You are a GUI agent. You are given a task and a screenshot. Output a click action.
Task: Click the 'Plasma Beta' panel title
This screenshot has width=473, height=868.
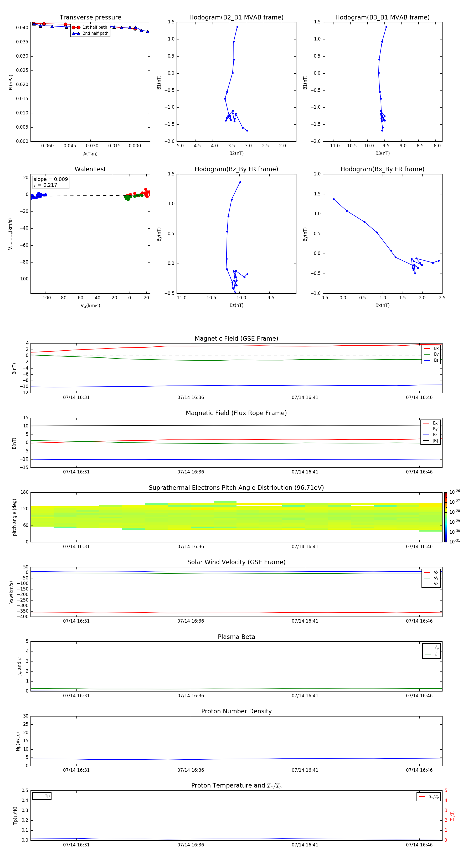coord(236,637)
